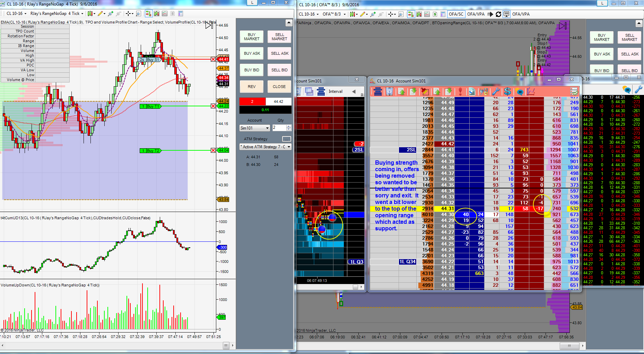
Task: Click SELL BID in left chart trader
Action: click(x=279, y=70)
